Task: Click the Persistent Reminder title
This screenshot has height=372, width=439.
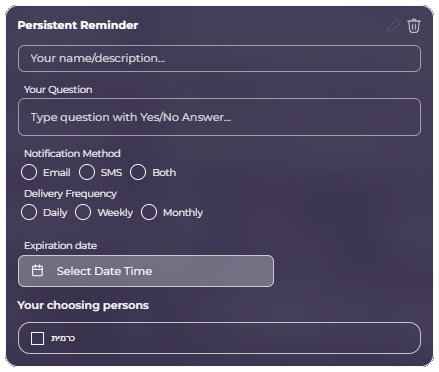Action: 78,25
